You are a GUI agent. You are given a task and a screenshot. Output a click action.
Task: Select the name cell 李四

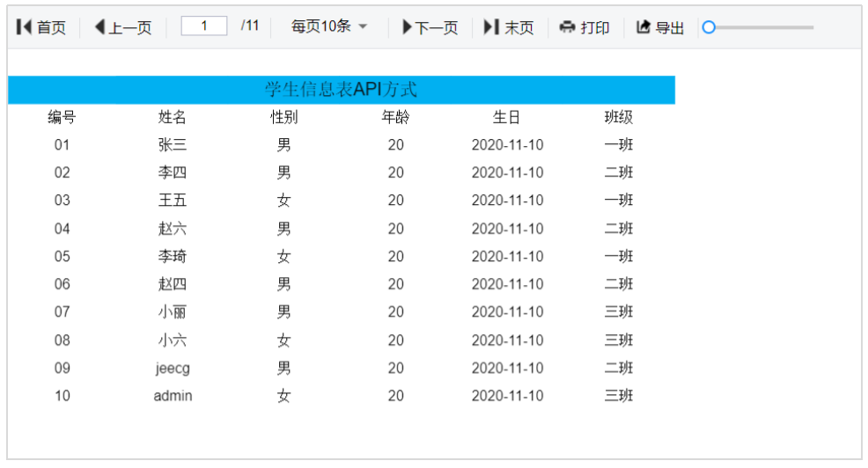[x=173, y=172]
